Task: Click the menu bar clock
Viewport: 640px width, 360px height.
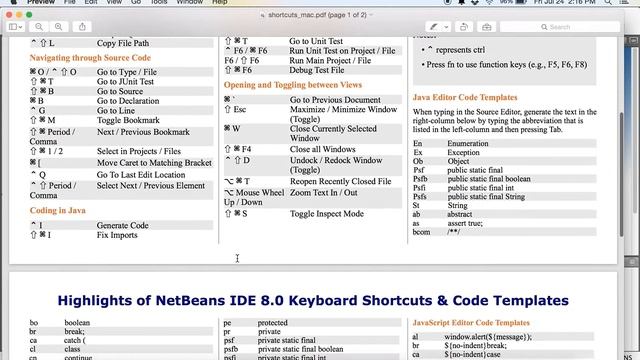Action: (564, 2)
